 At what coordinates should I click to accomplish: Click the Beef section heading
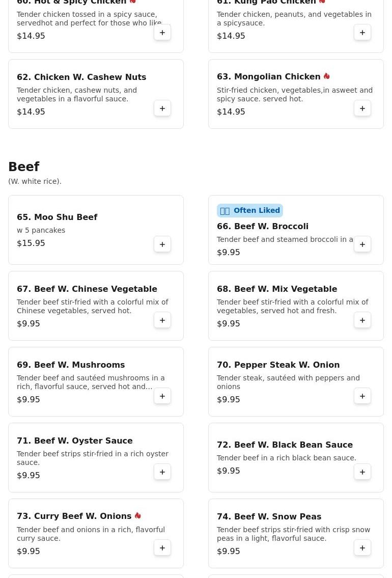point(24,167)
